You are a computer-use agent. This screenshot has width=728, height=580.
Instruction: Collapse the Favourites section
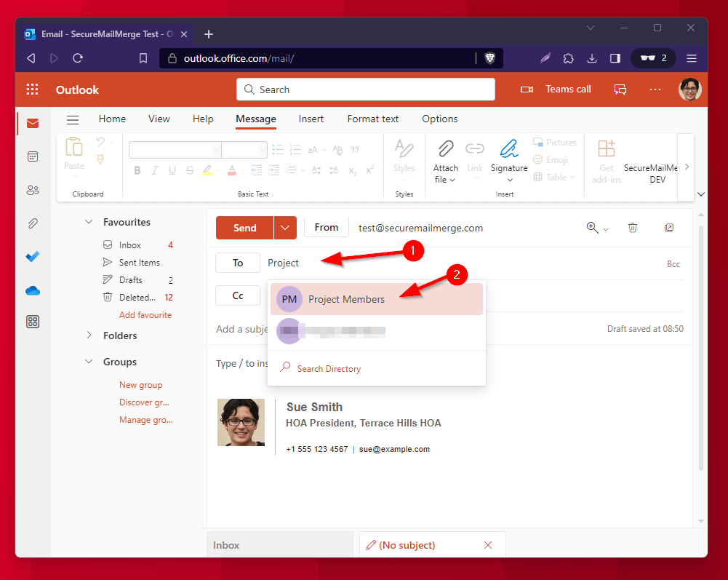click(x=89, y=221)
